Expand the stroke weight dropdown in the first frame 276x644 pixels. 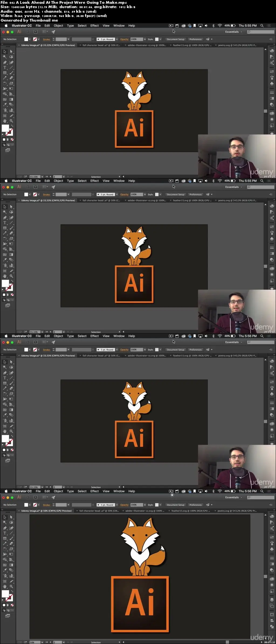(x=68, y=39)
